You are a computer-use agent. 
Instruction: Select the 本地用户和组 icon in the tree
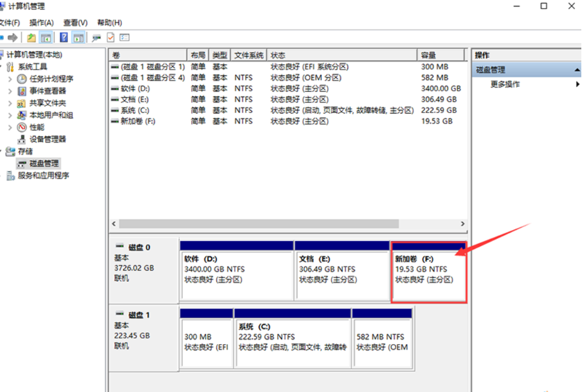point(22,115)
